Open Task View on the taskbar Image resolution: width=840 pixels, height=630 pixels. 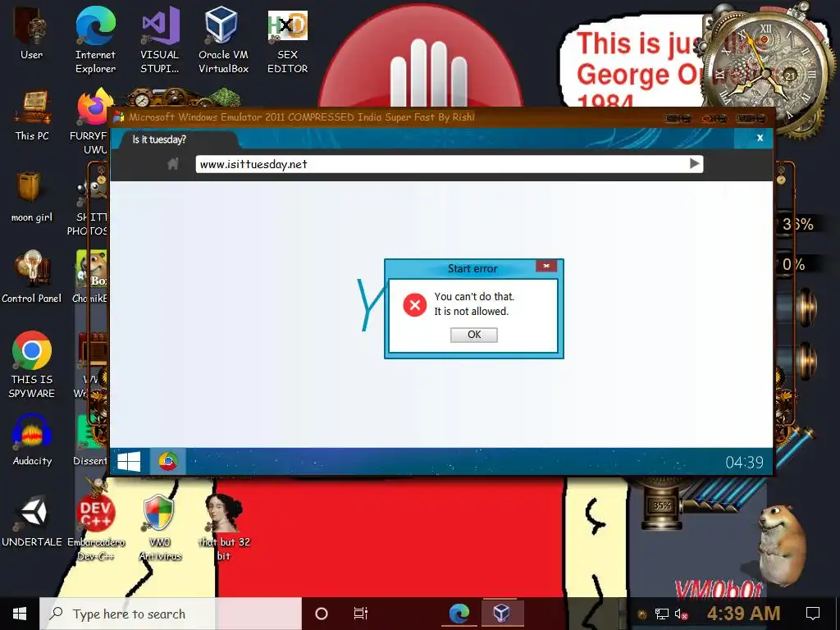[x=361, y=614]
